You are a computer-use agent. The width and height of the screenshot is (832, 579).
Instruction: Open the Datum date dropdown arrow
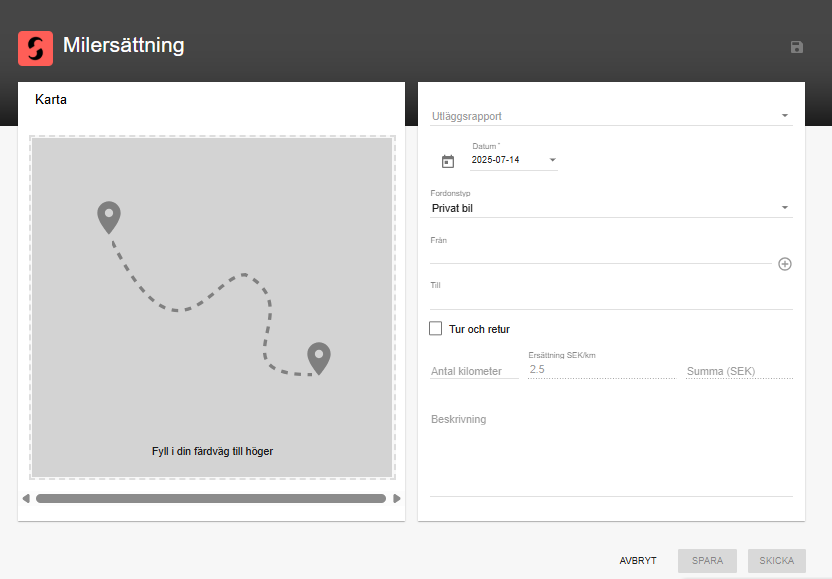click(x=552, y=160)
